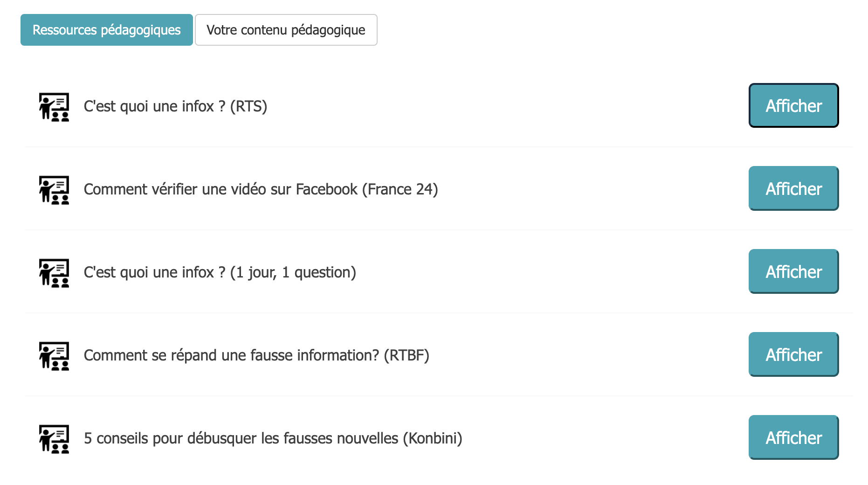Select the teaching icon next to the Konbini resource
868x485 pixels.
point(54,439)
